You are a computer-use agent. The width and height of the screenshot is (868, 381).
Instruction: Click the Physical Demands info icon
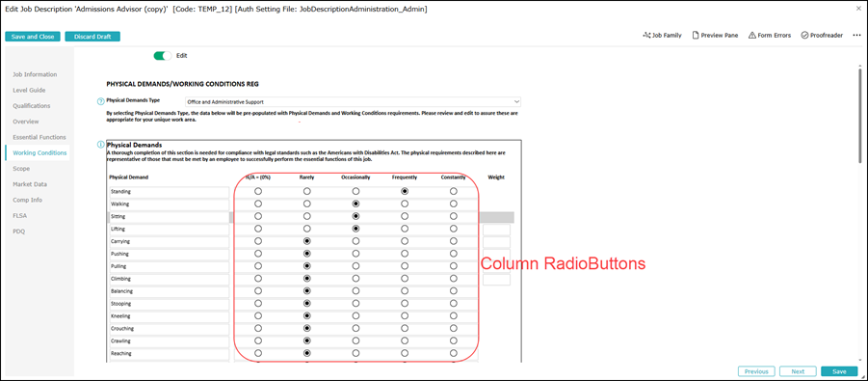(101, 145)
